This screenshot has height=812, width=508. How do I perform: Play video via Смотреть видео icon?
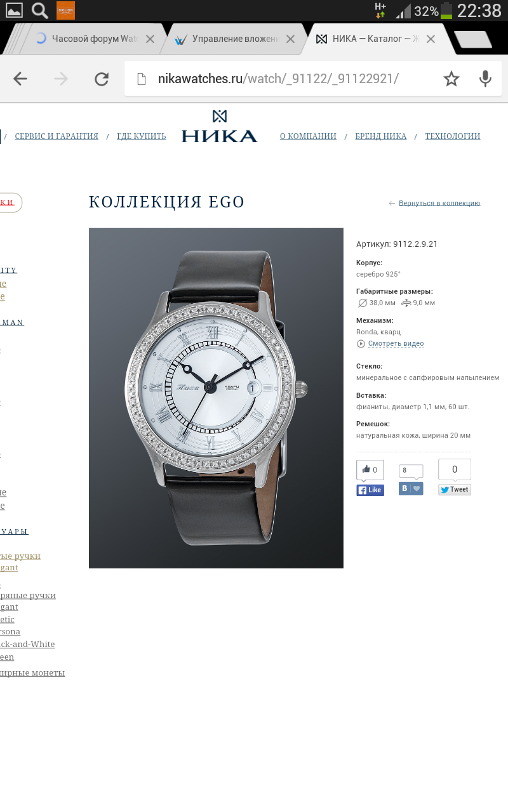pyautogui.click(x=361, y=344)
